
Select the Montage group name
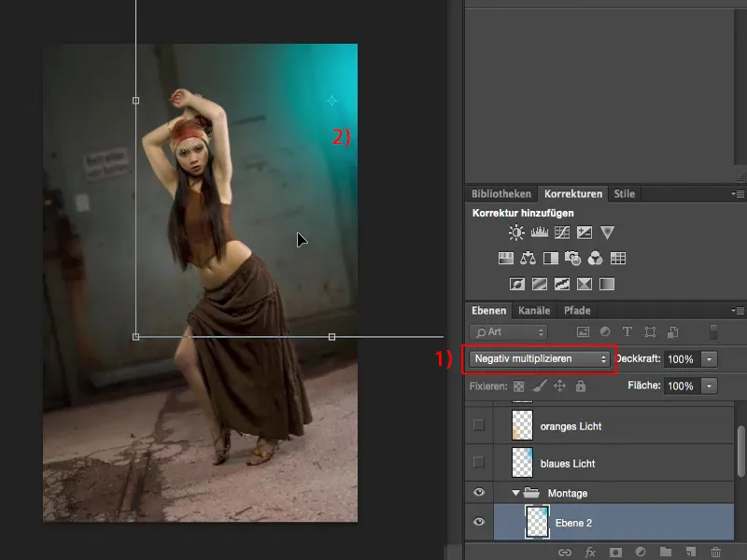[x=568, y=494]
